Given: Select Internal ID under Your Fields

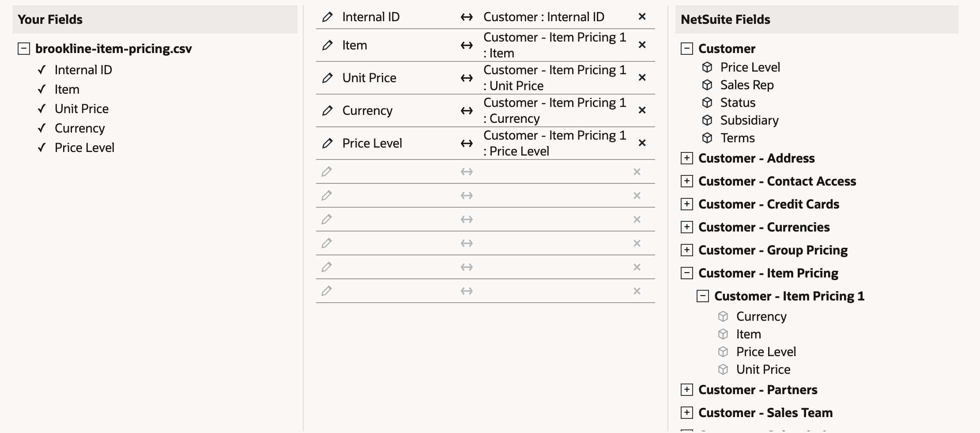Looking at the screenshot, I should pyautogui.click(x=83, y=70).
